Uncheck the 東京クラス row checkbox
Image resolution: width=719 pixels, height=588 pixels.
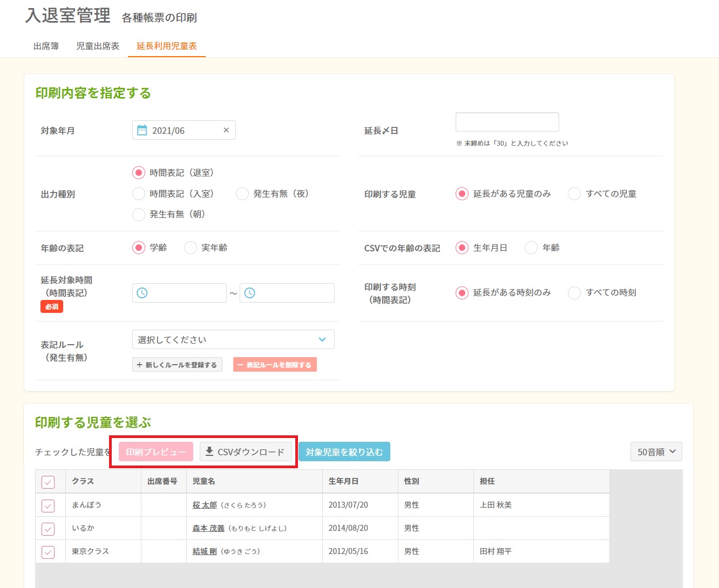48,552
